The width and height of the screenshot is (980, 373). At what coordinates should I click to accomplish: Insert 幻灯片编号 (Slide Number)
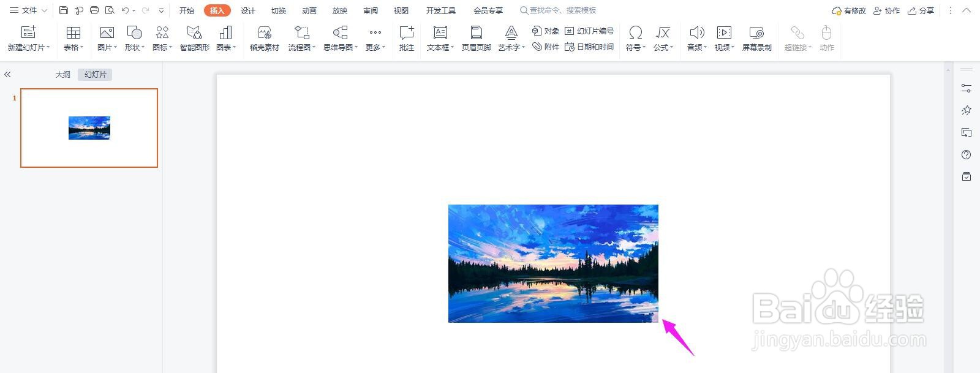coord(589,31)
